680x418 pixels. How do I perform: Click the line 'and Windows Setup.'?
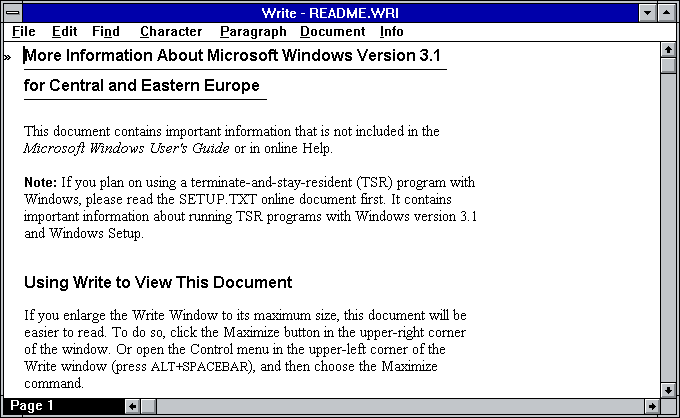tap(84, 234)
